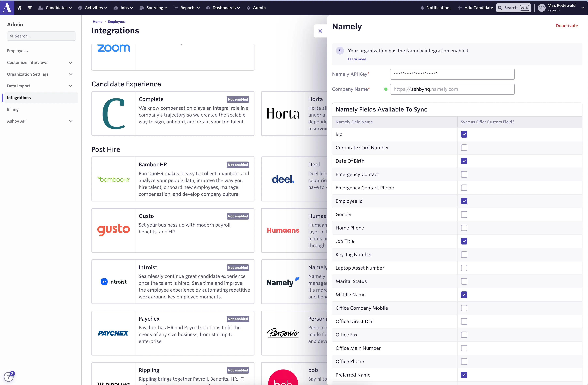The image size is (588, 385).
Task: Uncheck the Employee Id checkbox
Action: click(464, 201)
